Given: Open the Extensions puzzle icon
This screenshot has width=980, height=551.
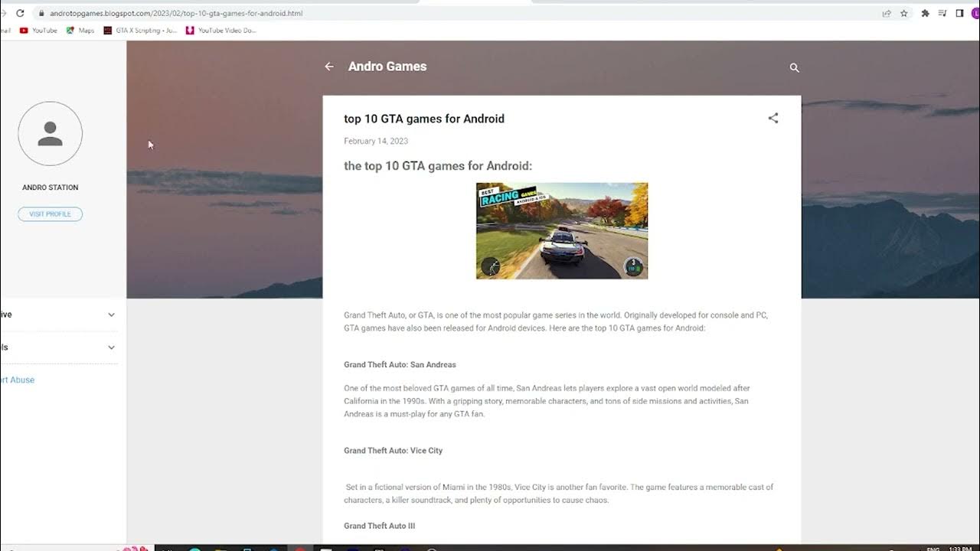Looking at the screenshot, I should click(925, 13).
